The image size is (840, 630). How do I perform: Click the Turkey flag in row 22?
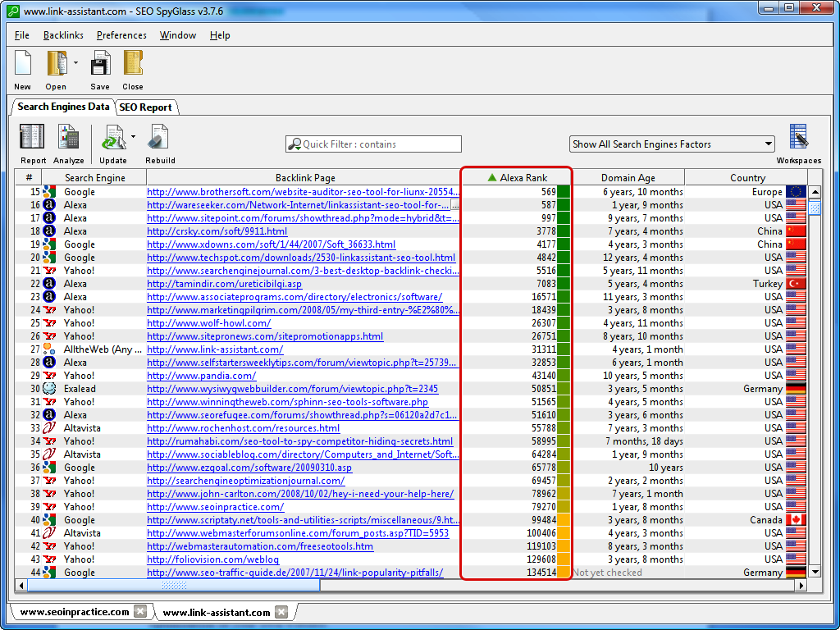point(796,284)
